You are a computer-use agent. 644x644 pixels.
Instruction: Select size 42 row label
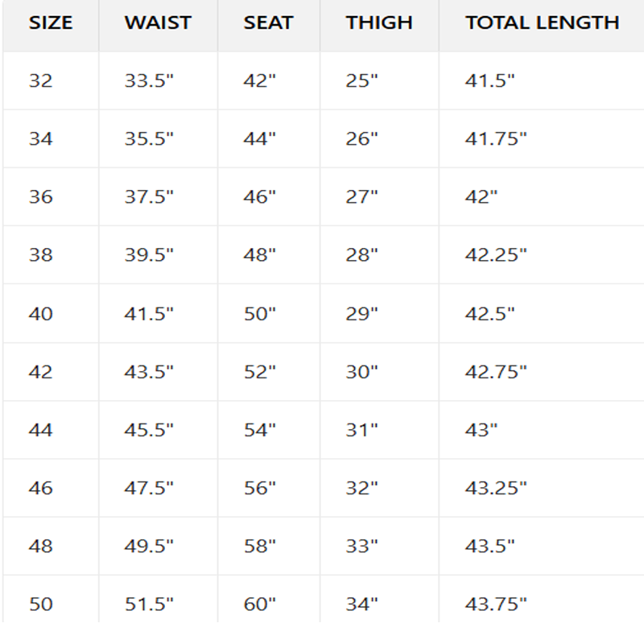(41, 372)
